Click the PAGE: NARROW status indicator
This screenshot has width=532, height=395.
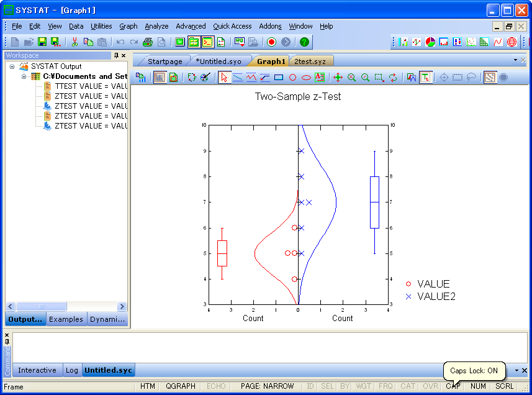tap(267, 386)
